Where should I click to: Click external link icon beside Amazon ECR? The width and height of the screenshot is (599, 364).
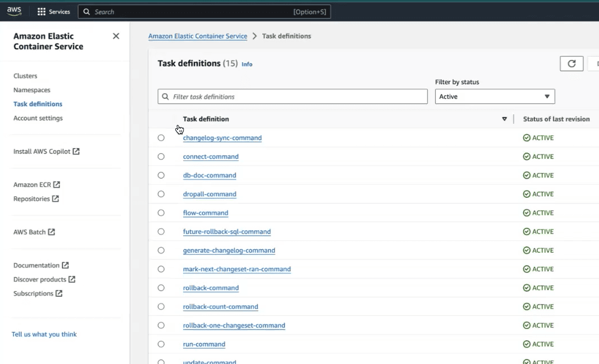(x=57, y=185)
